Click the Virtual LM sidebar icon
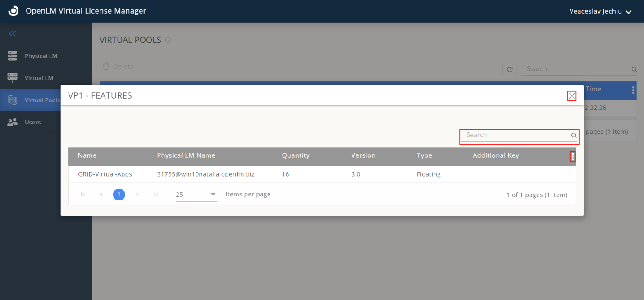The width and height of the screenshot is (644, 300). [13, 77]
